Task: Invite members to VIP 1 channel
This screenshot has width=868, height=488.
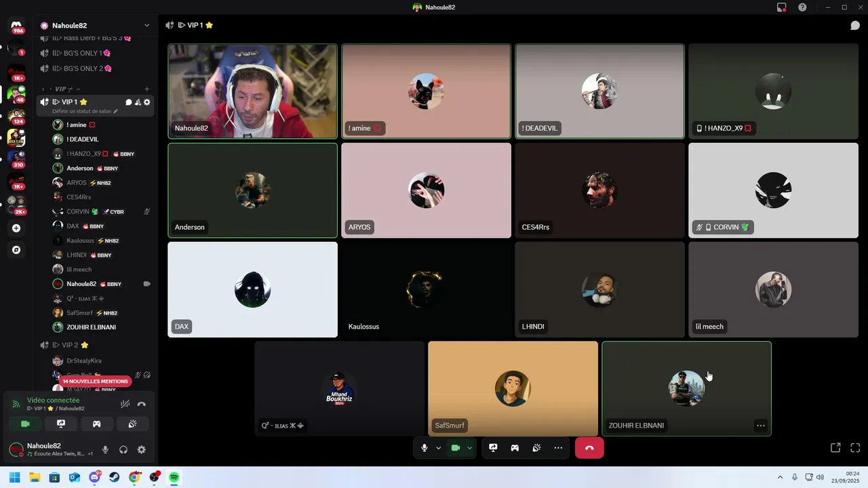Action: click(x=138, y=102)
